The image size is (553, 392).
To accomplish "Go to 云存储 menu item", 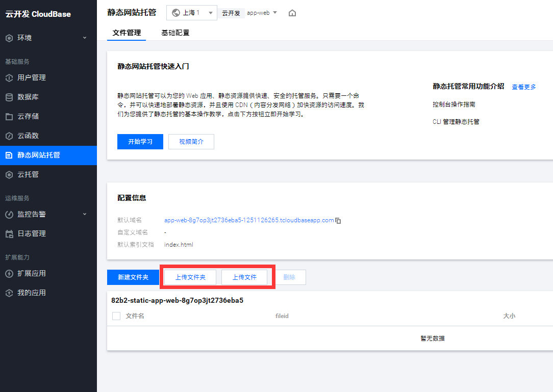I will (x=48, y=116).
